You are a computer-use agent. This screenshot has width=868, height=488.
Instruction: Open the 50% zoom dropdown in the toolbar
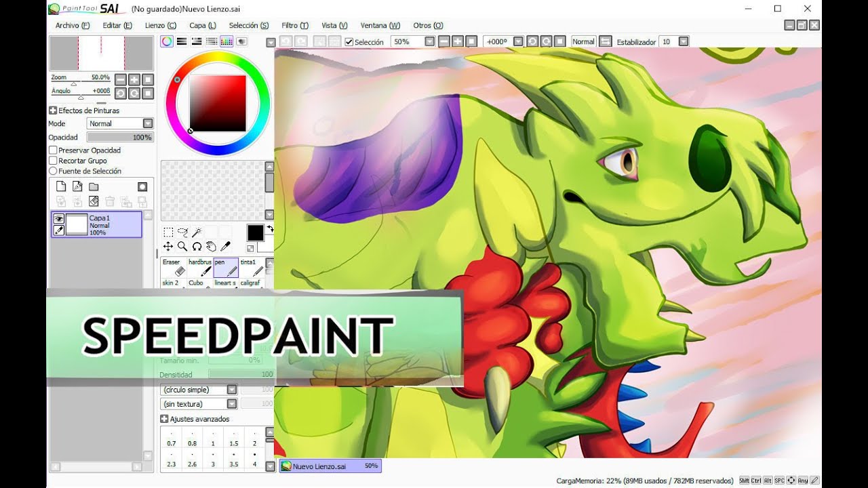pyautogui.click(x=429, y=41)
